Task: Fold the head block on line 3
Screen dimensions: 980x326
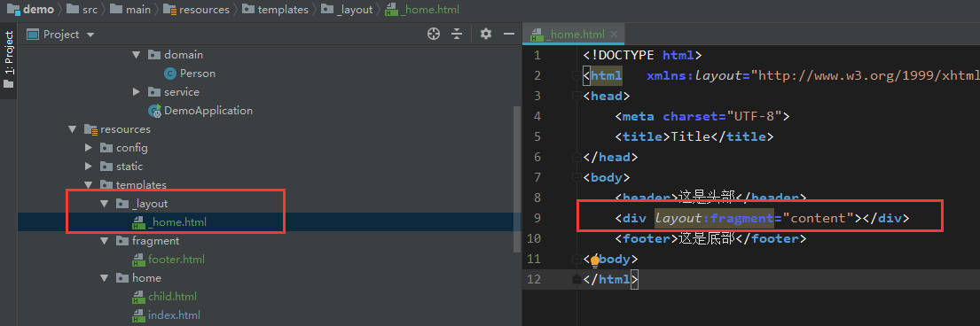Action: tap(576, 97)
